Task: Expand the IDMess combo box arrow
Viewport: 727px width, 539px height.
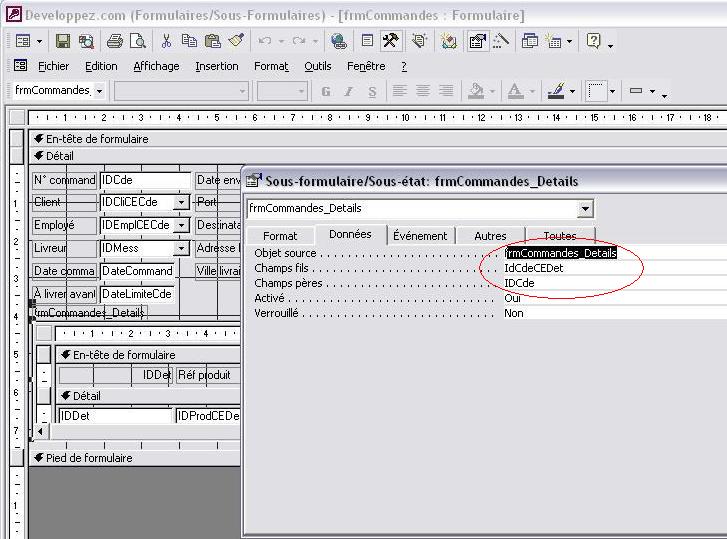Action: [181, 248]
